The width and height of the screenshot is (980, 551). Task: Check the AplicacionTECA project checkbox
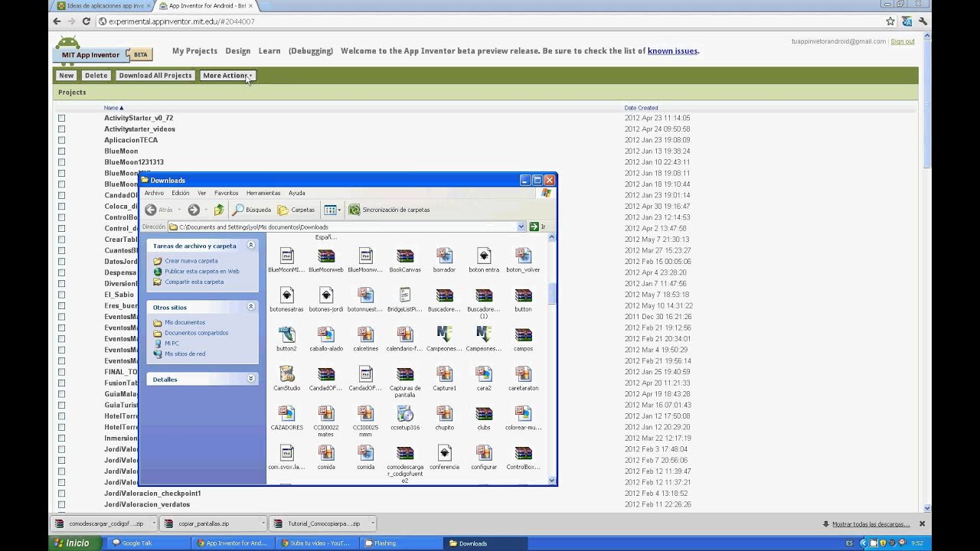(62, 140)
